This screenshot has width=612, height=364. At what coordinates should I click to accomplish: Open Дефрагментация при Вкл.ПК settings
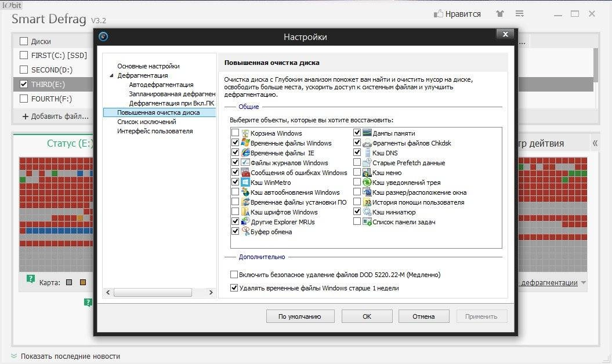click(172, 103)
